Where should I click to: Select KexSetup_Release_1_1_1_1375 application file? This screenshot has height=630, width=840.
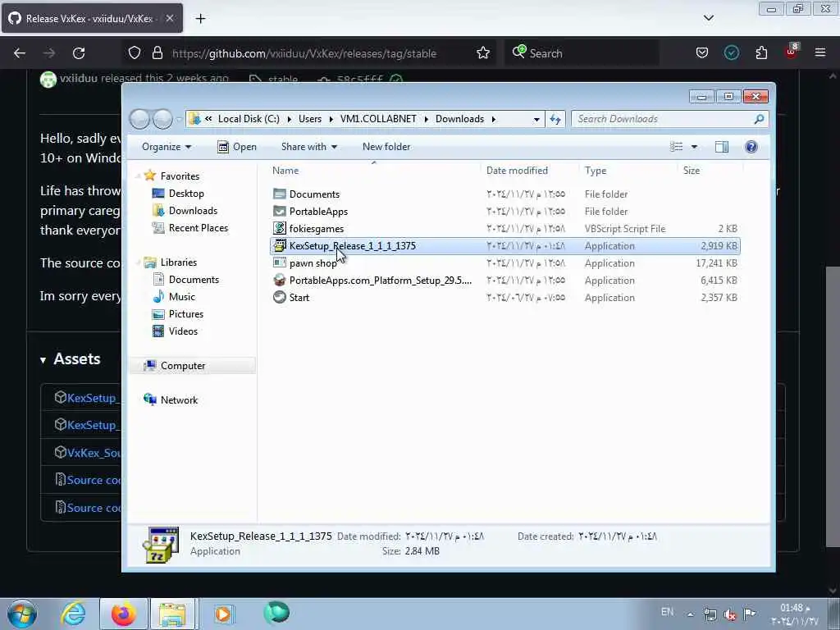click(505, 246)
